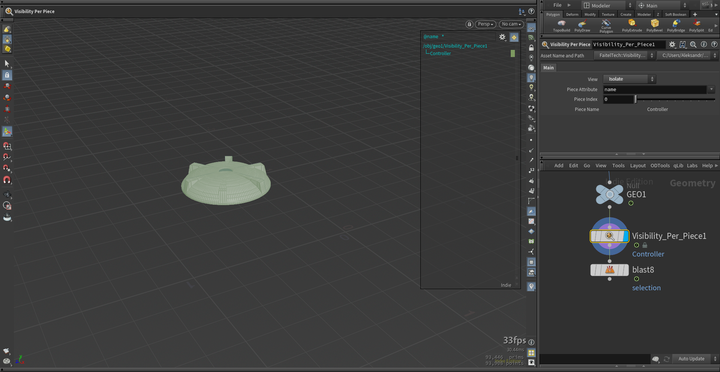
Task: Open the network Add menu
Action: (559, 166)
